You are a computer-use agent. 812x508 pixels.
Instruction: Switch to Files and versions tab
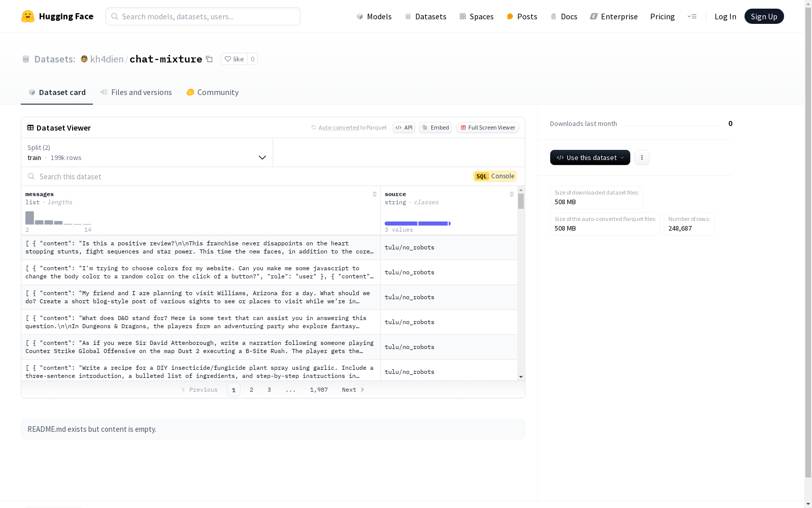point(136,92)
